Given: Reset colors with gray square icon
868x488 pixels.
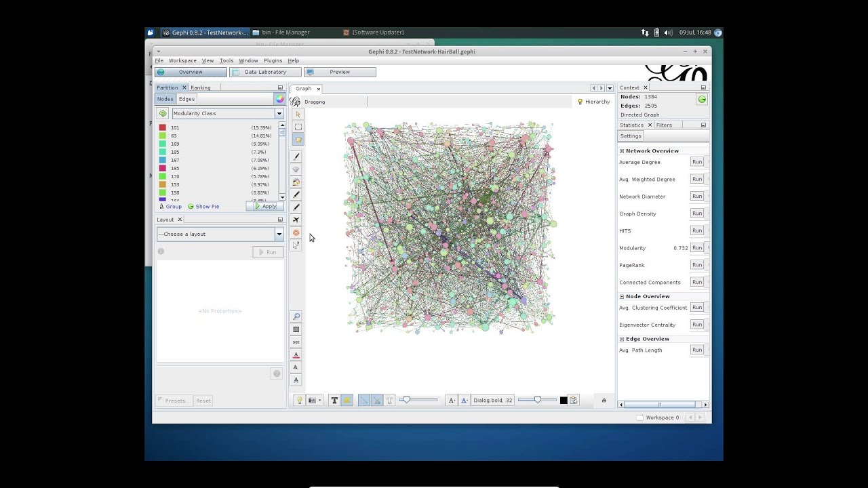Looking at the screenshot, I should pos(296,329).
